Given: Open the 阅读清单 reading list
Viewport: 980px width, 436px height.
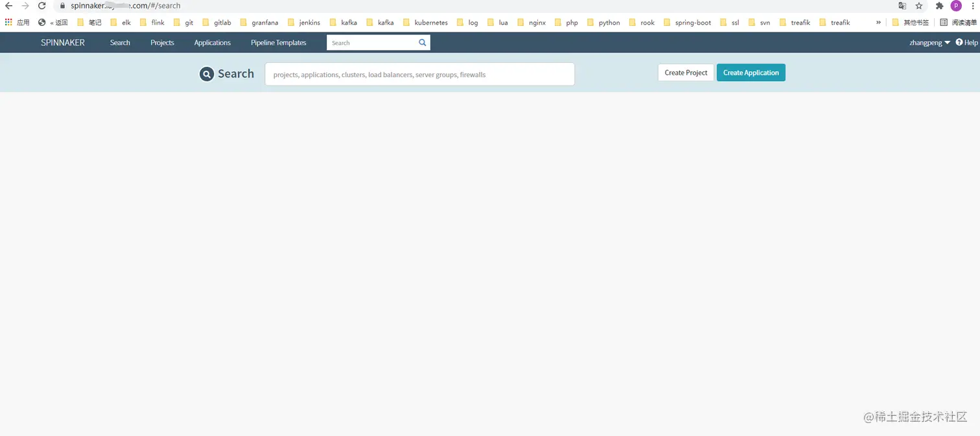Looking at the screenshot, I should (958, 22).
